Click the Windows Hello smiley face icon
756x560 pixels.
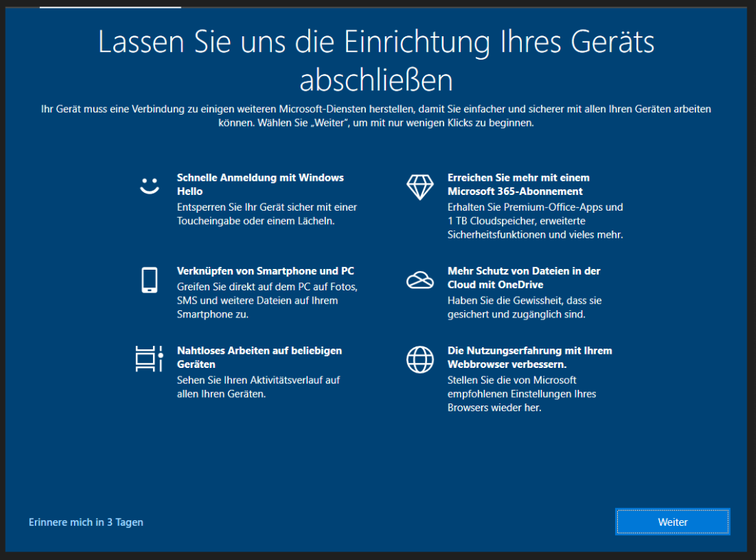coord(149,186)
